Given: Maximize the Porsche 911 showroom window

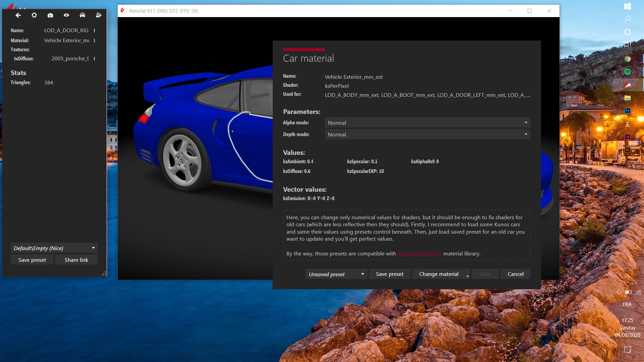Looking at the screenshot, I should click(530, 11).
